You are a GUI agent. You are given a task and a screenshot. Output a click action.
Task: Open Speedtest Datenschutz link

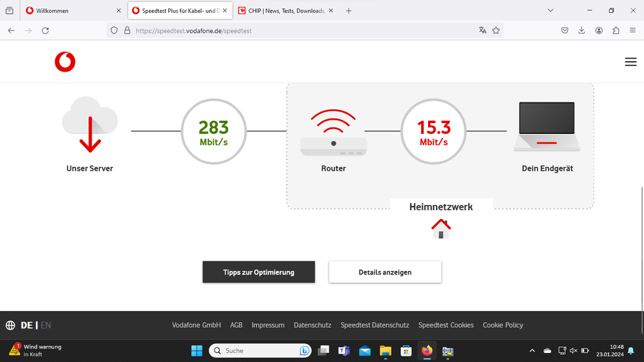pyautogui.click(x=375, y=325)
